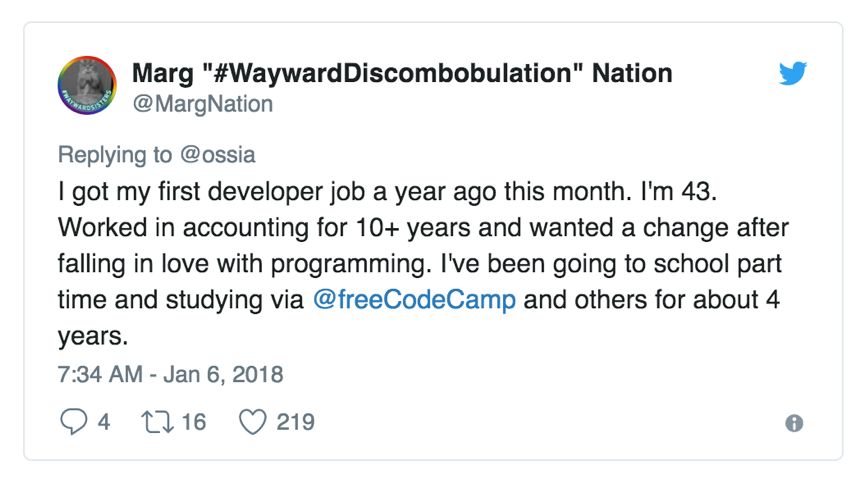The height and width of the screenshot is (484, 865).
Task: Visit the @MargNation handle link
Action: coord(203,104)
